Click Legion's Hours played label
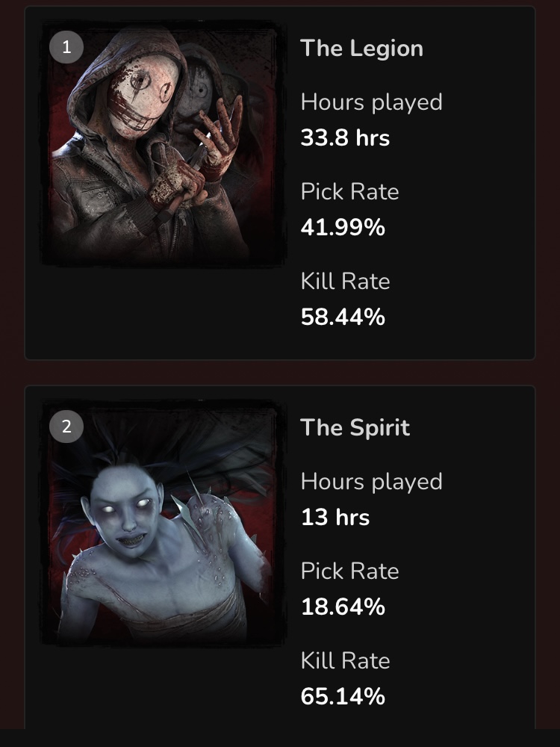The image size is (560, 747). pos(371,102)
